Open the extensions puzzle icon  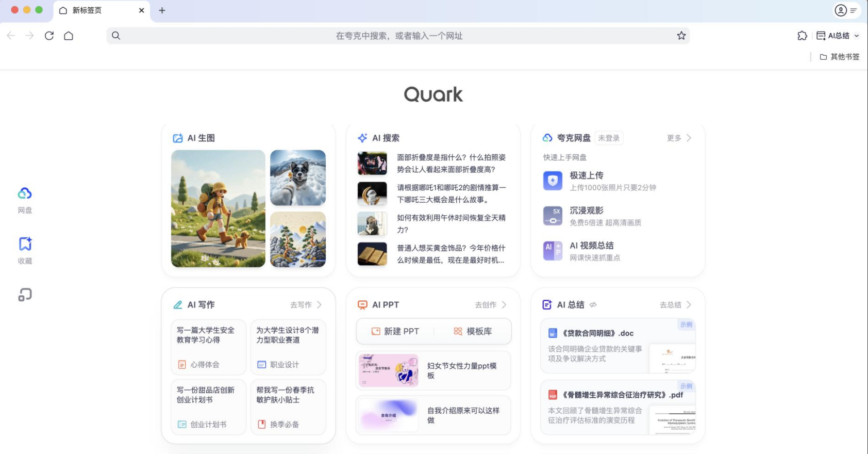coord(802,36)
